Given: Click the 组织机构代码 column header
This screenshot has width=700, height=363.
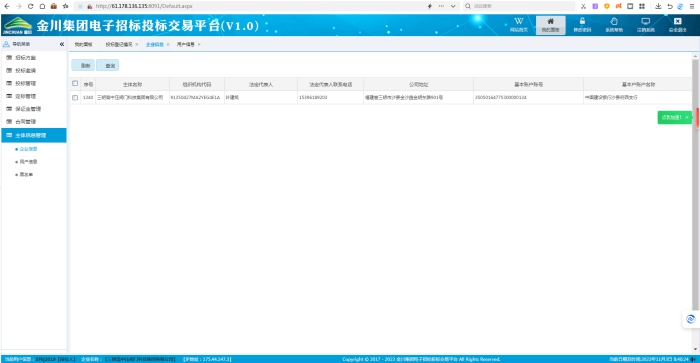Looking at the screenshot, I should coord(197,84).
